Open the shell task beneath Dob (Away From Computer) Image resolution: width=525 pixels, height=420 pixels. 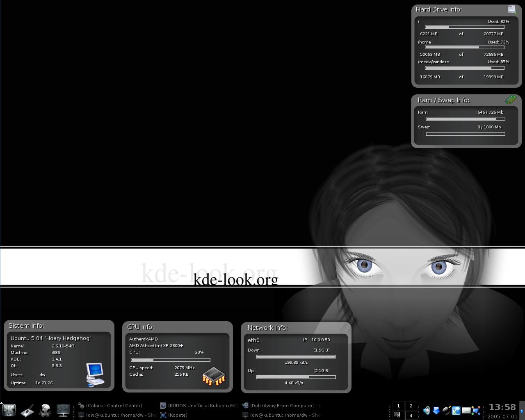click(x=281, y=415)
